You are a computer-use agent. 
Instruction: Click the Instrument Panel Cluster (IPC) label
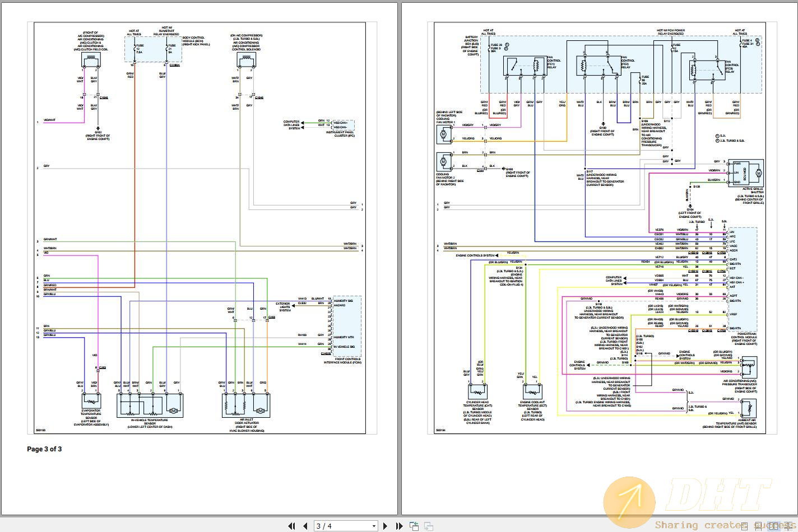[x=340, y=134]
